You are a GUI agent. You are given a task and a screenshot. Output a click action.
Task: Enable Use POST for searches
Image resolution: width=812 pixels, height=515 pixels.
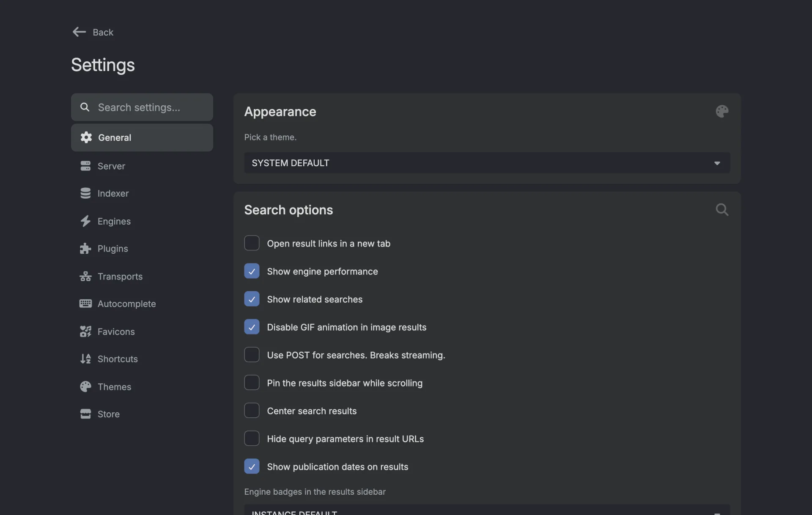click(x=252, y=355)
